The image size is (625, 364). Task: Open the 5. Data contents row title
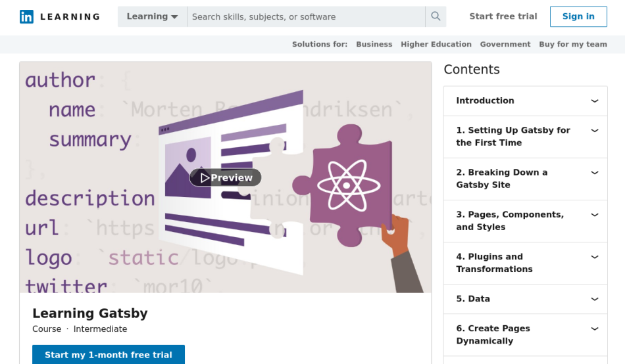(x=473, y=299)
